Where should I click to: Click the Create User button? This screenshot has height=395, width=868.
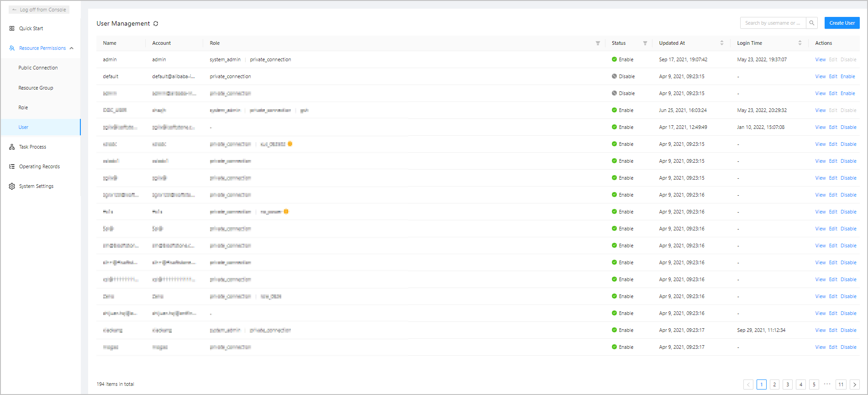pyautogui.click(x=842, y=23)
